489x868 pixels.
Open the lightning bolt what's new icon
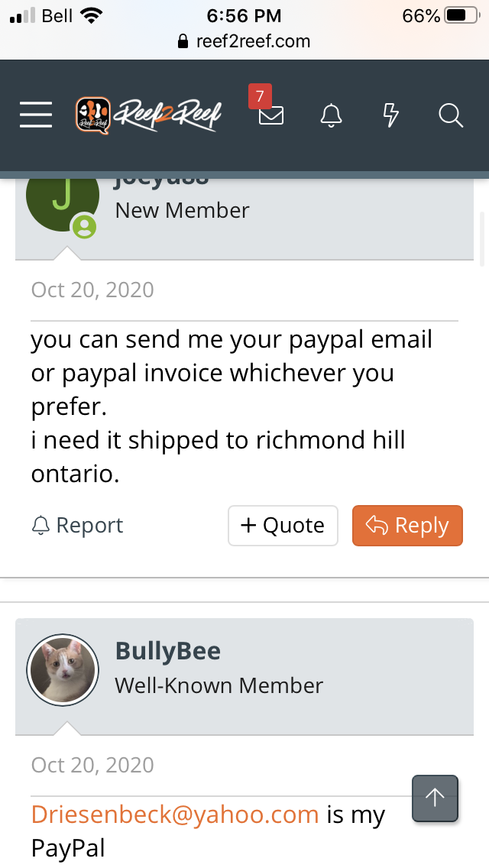click(390, 115)
